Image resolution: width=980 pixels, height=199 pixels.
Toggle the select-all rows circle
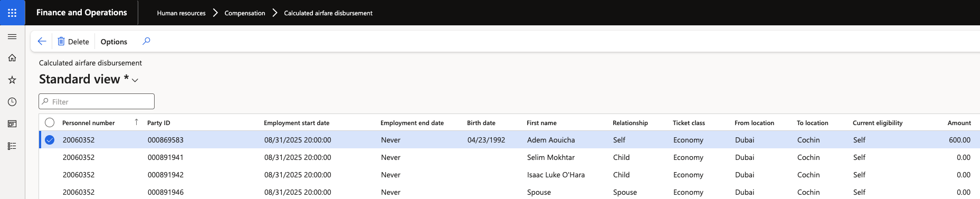50,122
